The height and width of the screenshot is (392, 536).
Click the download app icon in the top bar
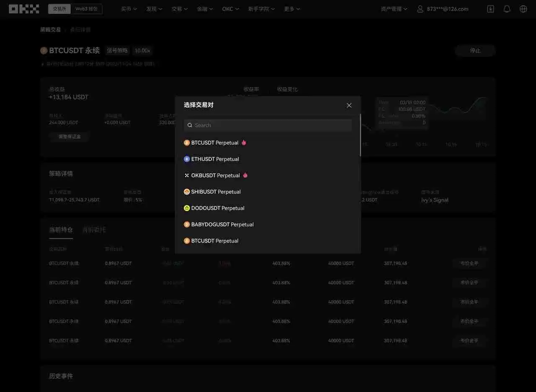click(x=490, y=8)
